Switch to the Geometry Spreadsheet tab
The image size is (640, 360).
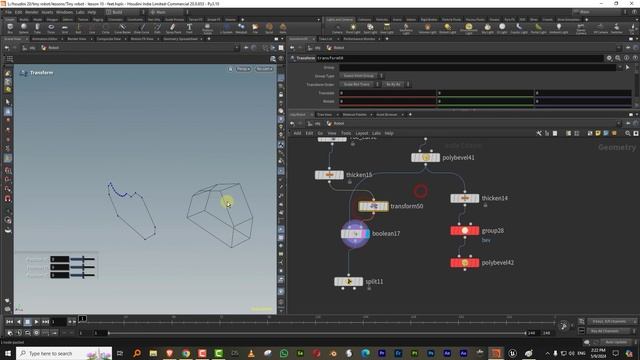click(180, 39)
